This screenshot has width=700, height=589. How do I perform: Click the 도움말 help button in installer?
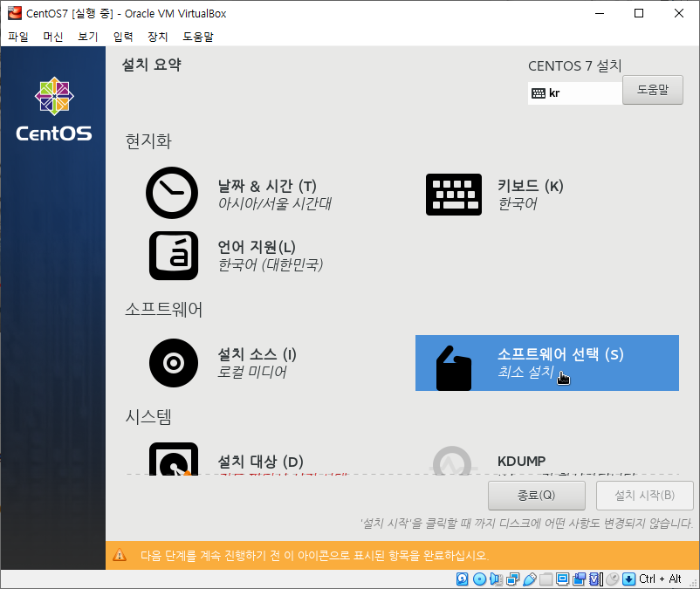click(x=653, y=90)
